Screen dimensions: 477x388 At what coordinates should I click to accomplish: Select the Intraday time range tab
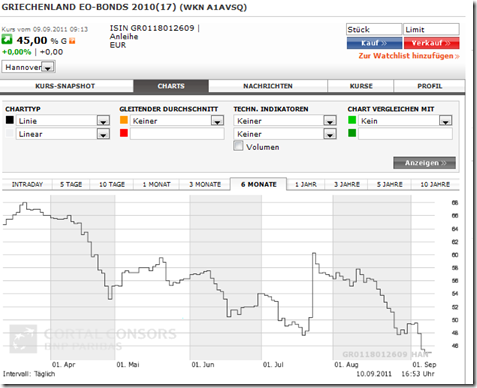click(27, 184)
